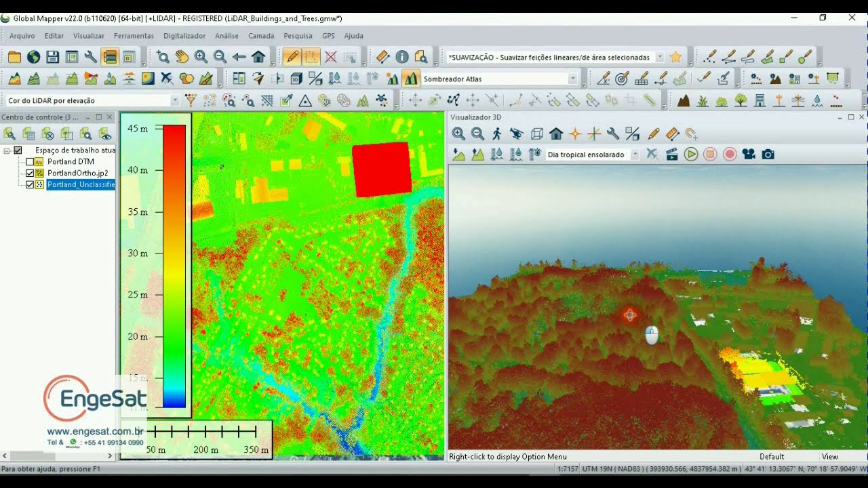This screenshot has height=488, width=868.
Task: Toggle the Digitizer pencil tool
Action: click(x=292, y=57)
